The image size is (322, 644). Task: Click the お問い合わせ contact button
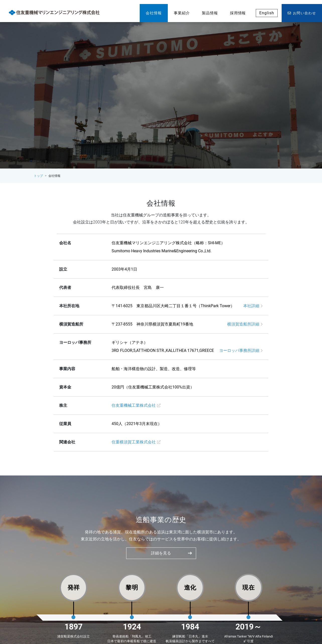tap(302, 13)
